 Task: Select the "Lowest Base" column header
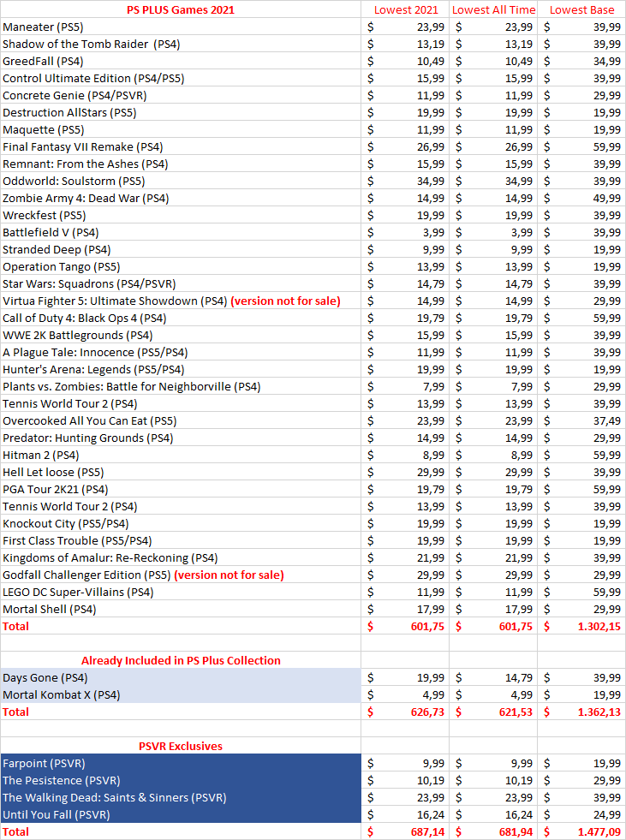[x=582, y=9]
